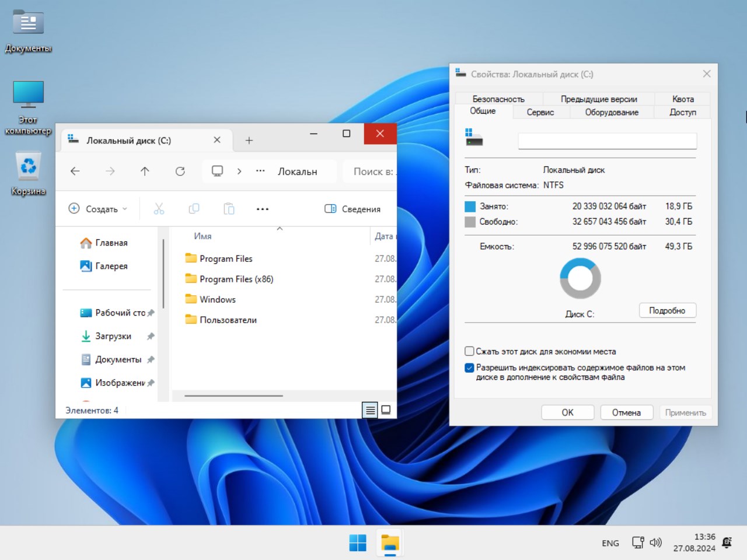Refresh the folder view with the reload icon
Screen dimensions: 747x560
[x=180, y=171]
